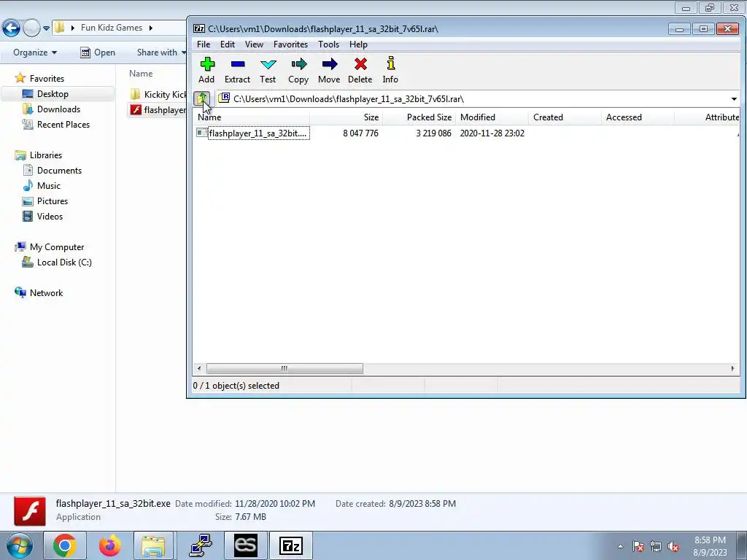Run the Test archive tool
This screenshot has width=747, height=560.
[x=268, y=70]
